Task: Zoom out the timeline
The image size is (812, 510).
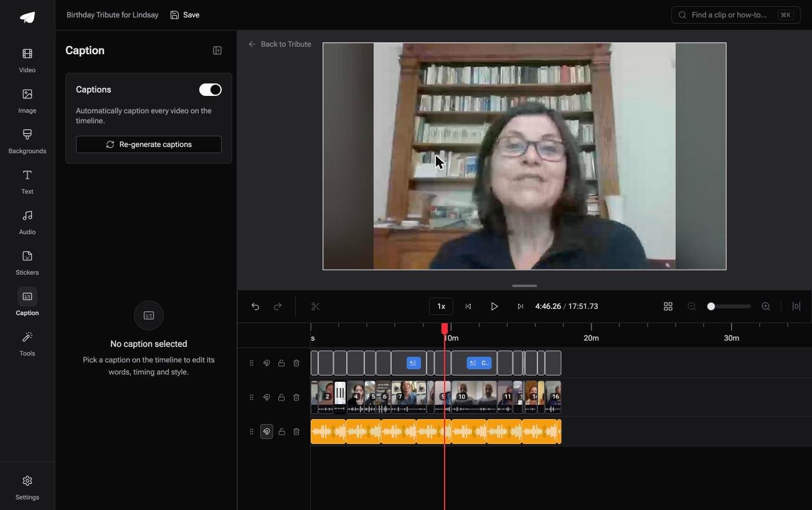Action: click(692, 306)
